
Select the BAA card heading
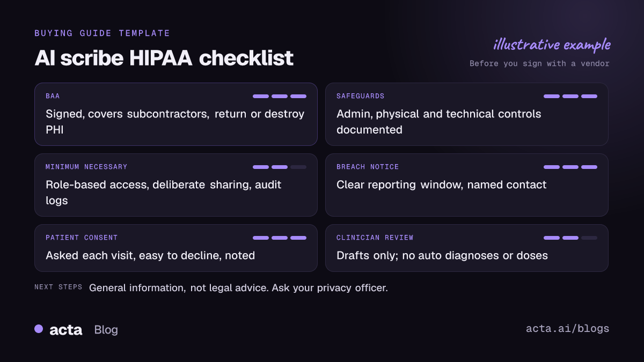pos(53,97)
